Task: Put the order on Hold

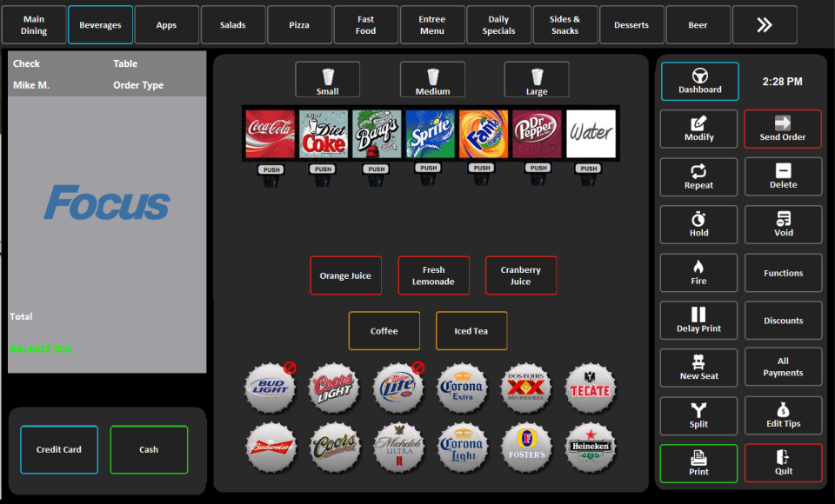Action: coord(698,224)
